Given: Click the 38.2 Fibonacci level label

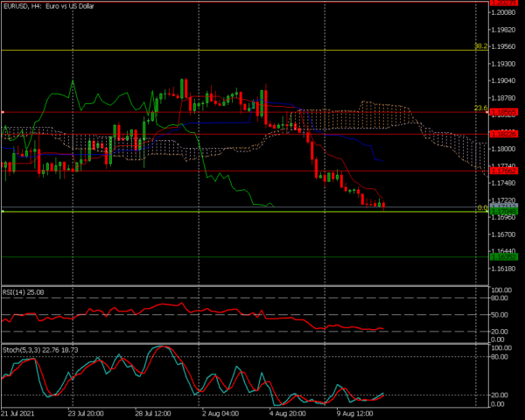Looking at the screenshot, I should [480, 45].
